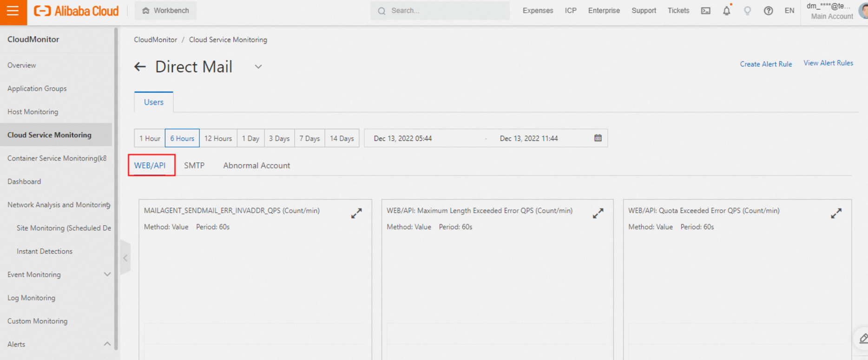Click start date Dec 13, 2022 05:44
Screen dimensions: 868x360
click(x=403, y=138)
